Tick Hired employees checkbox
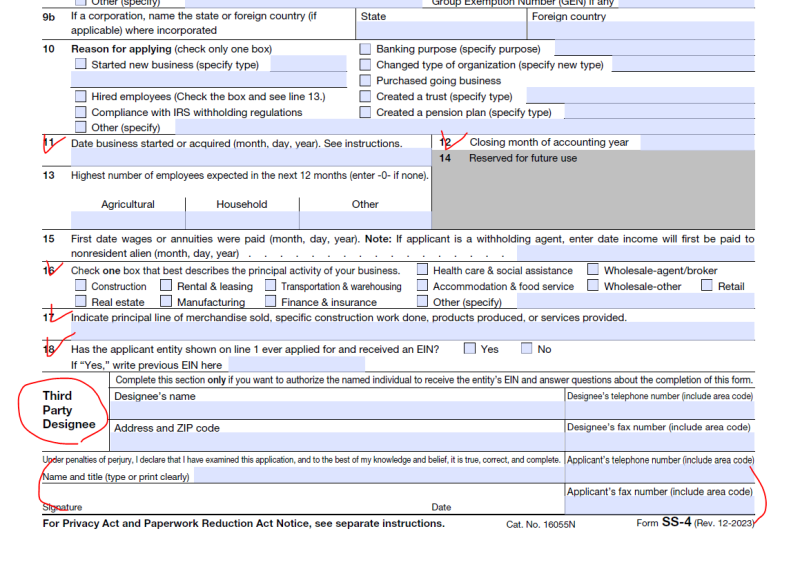800x576 pixels. (x=81, y=96)
